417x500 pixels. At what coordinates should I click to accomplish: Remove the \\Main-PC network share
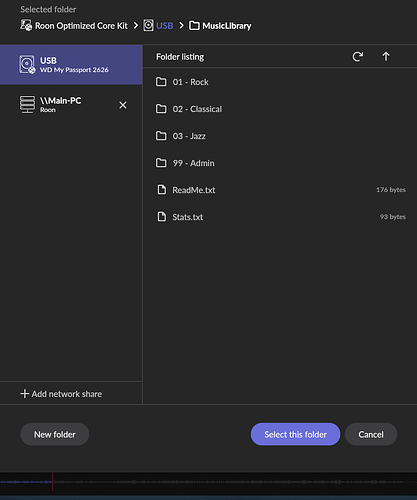(123, 105)
